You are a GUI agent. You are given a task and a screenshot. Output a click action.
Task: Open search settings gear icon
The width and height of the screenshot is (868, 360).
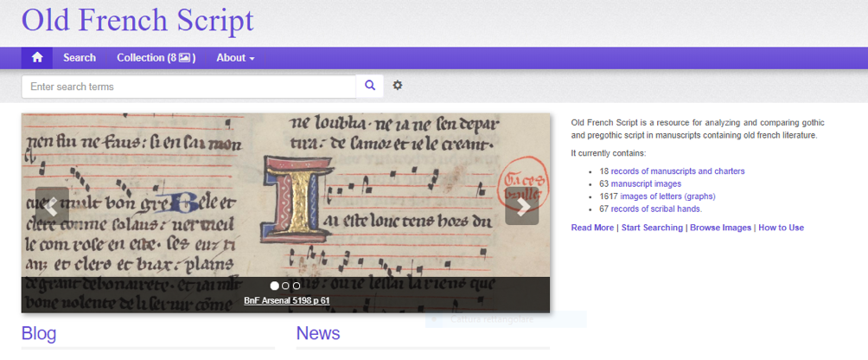pos(398,86)
